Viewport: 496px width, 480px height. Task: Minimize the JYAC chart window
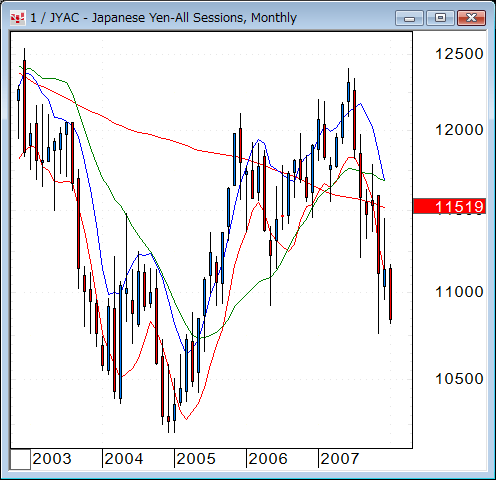409,18
